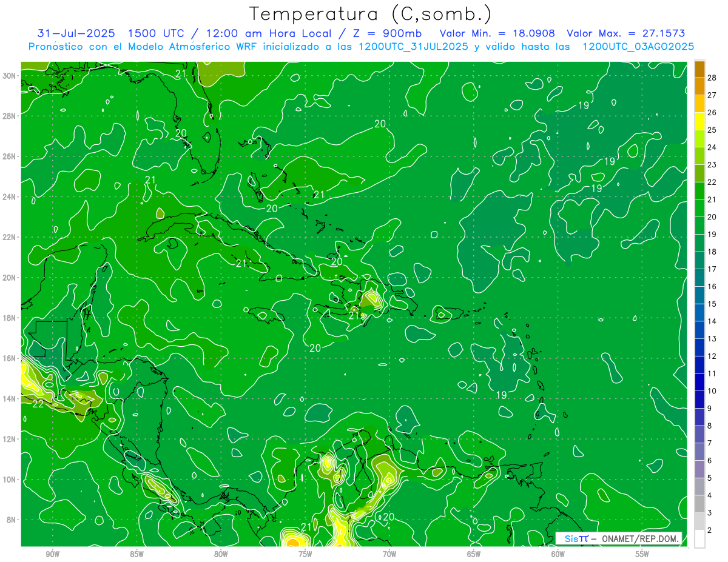Click initialization time "1200UTC_31JUL2025"
Image resolution: width=728 pixels, height=562 pixels.
click(x=414, y=47)
